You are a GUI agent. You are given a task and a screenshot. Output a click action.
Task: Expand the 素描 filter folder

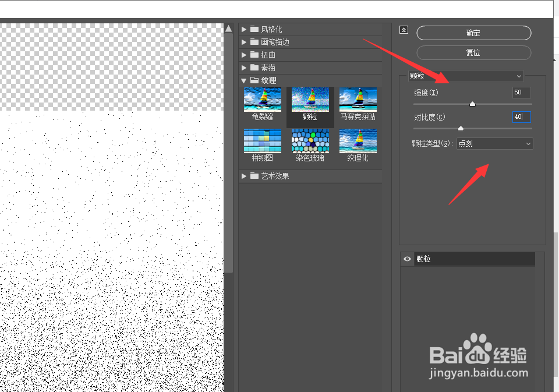pos(244,68)
